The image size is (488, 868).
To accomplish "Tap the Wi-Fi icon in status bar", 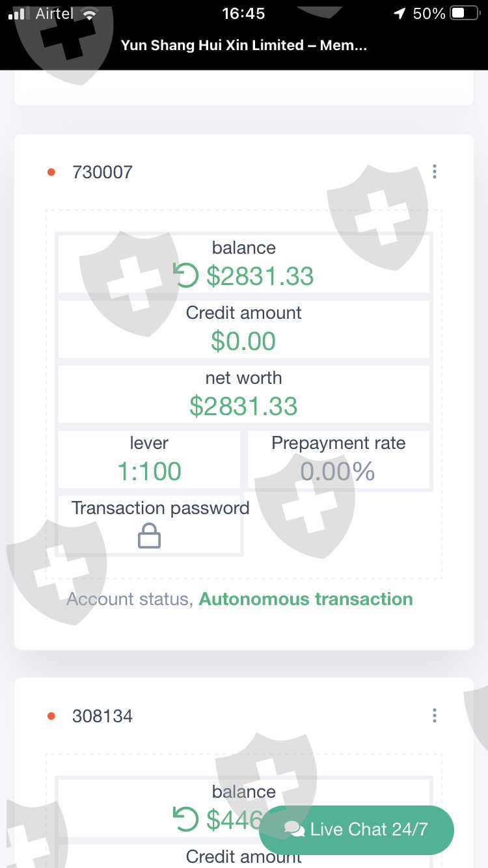I will (x=90, y=14).
